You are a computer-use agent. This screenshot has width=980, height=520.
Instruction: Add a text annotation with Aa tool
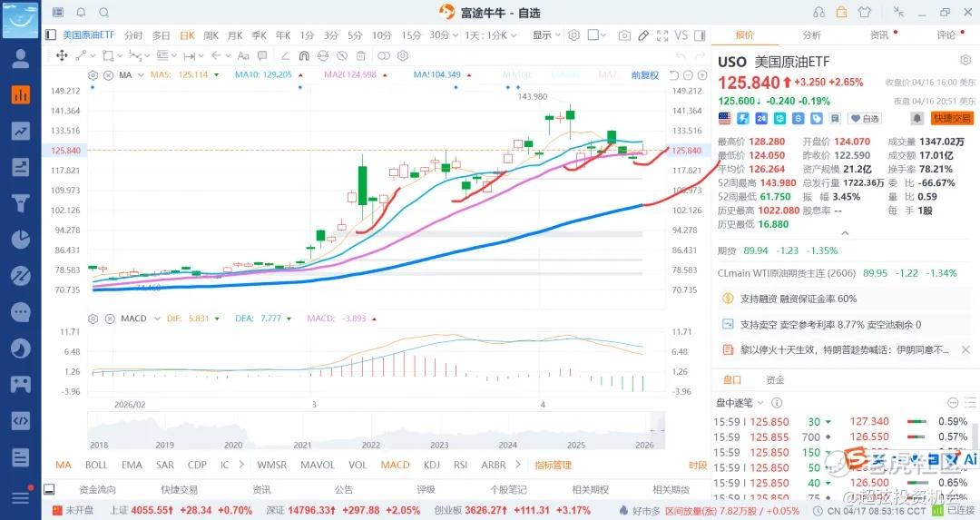[244, 55]
